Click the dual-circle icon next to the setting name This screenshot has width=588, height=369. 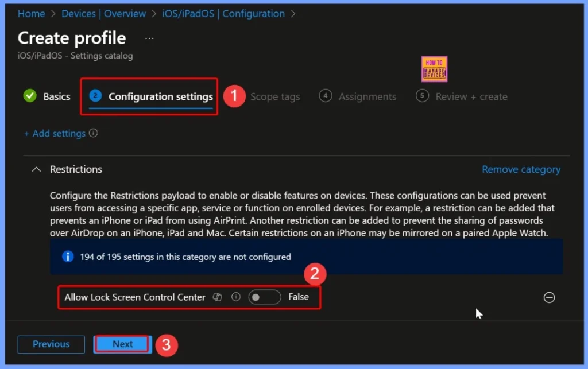[x=217, y=297]
